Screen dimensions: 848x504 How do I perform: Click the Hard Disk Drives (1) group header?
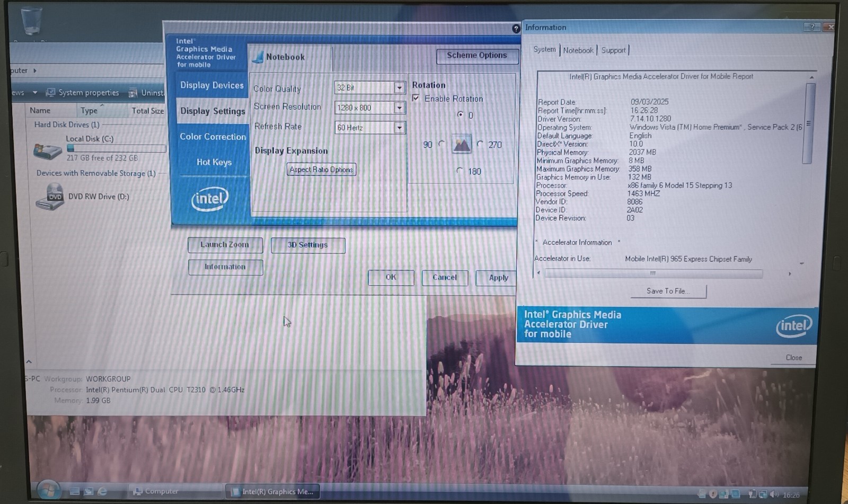[x=67, y=125]
